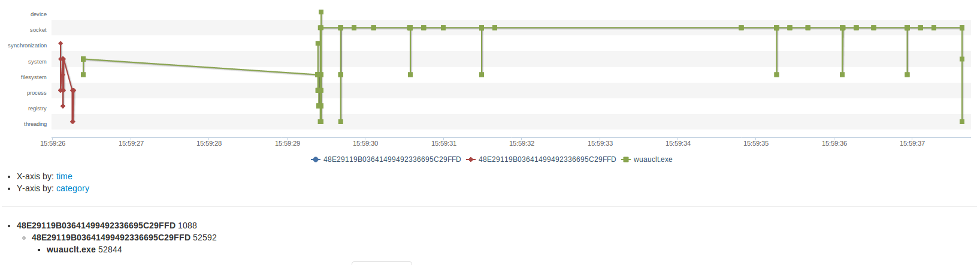Image resolution: width=980 pixels, height=265 pixels.
Task: Click the 'filesystem' Y-axis category label
Action: pyautogui.click(x=34, y=77)
